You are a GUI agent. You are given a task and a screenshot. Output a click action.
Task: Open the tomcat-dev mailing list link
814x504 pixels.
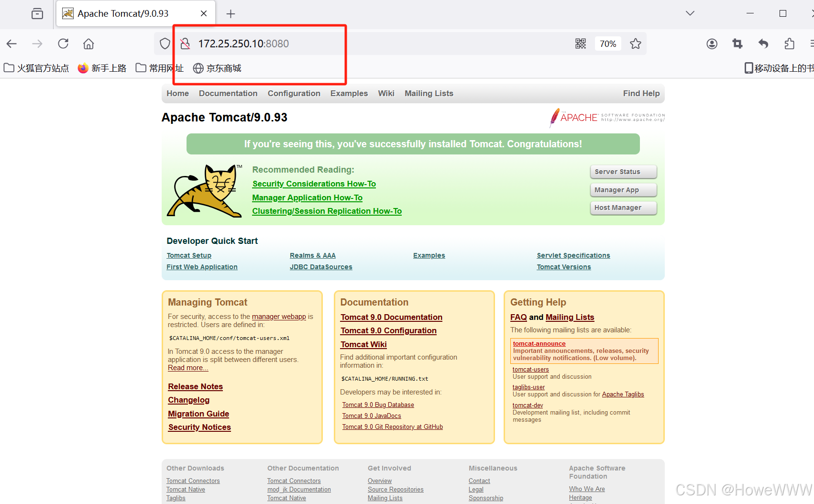tap(528, 405)
